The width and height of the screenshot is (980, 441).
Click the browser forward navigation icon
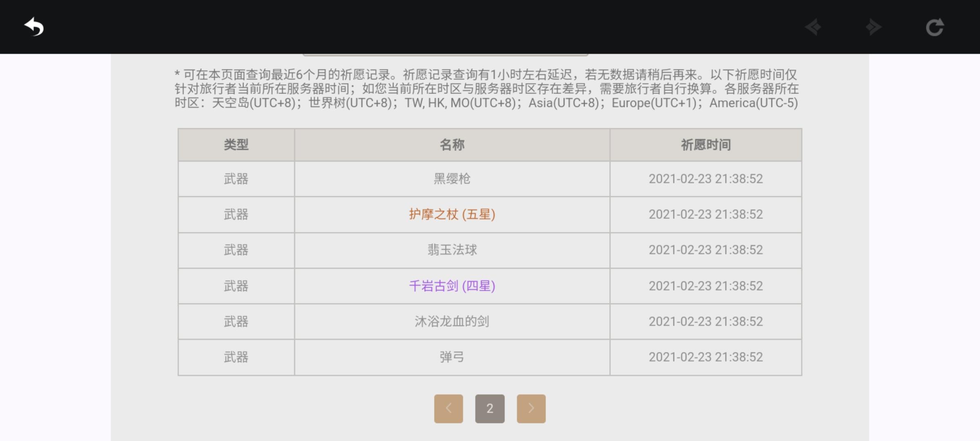tap(873, 27)
